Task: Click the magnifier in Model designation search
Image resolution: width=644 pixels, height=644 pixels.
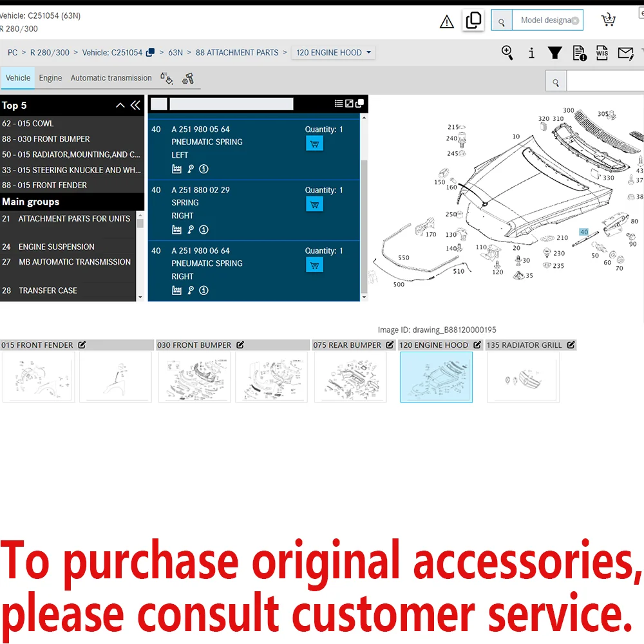Action: click(502, 21)
